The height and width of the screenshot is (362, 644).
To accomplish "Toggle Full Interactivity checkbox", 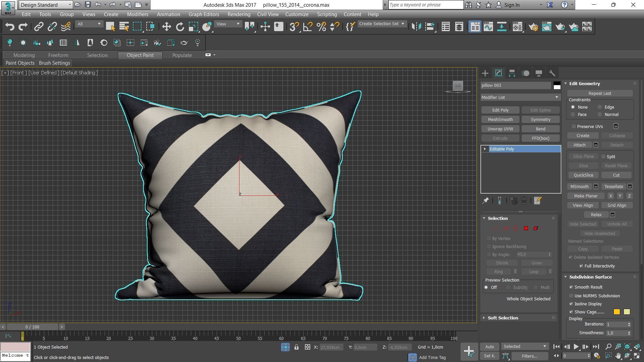I will pos(581,266).
